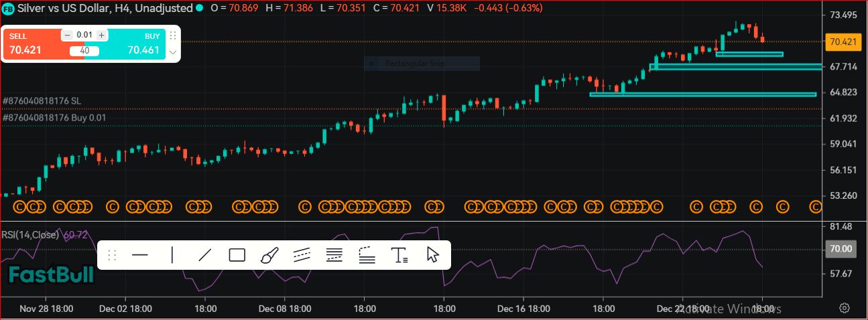Image resolution: width=868 pixels, height=320 pixels.
Task: Click the SELL 70.421 button
Action: [34, 45]
